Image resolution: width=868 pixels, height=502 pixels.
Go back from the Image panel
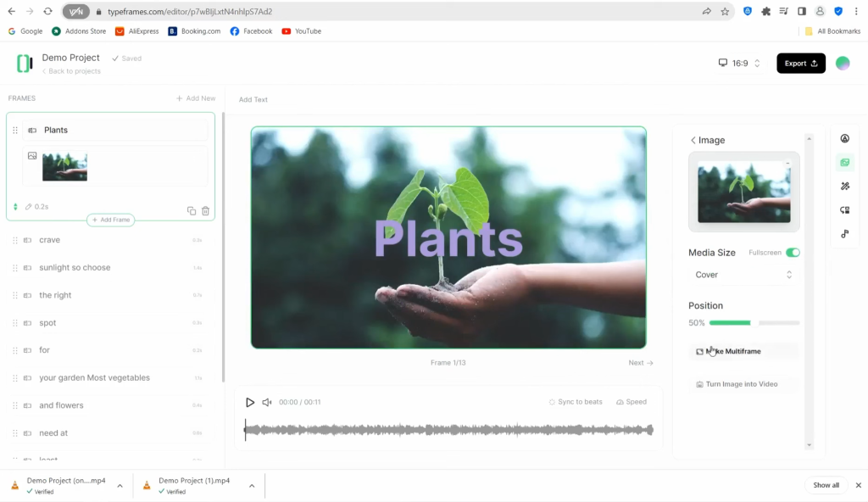click(x=693, y=140)
